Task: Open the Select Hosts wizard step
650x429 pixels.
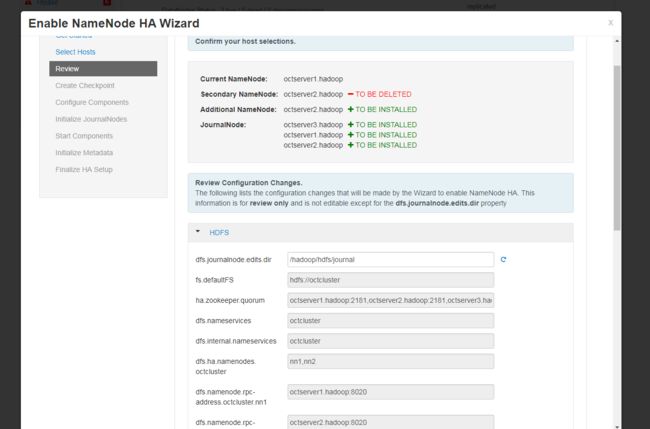Action: click(75, 52)
